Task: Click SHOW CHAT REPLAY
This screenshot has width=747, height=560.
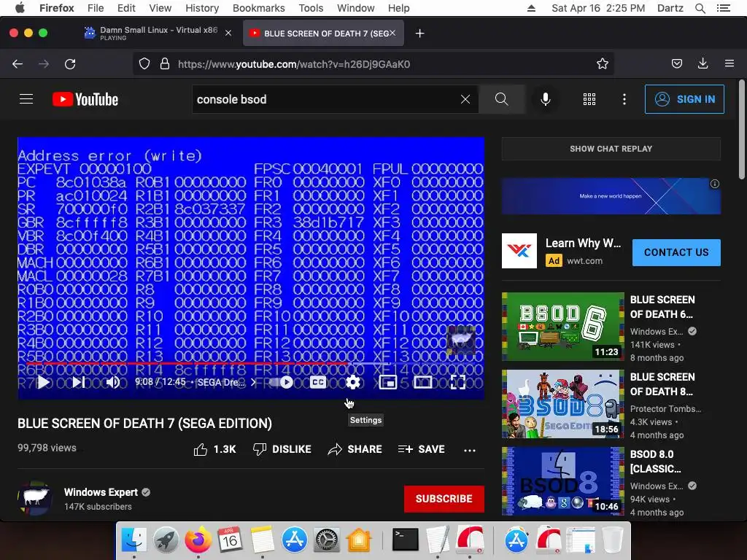Action: pyautogui.click(x=611, y=149)
